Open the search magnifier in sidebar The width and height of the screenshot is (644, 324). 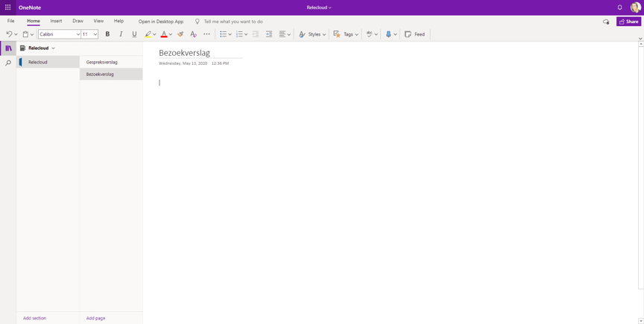coord(8,63)
